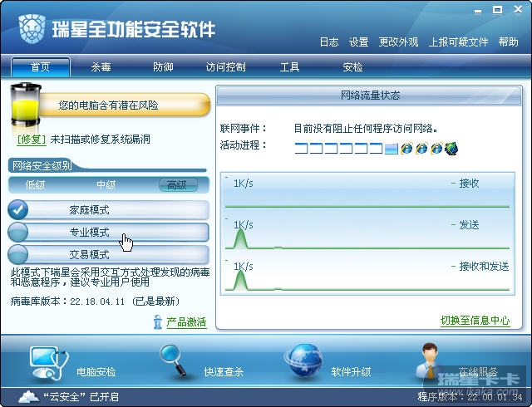This screenshot has width=532, height=407.
Task: Select the globe shield process icon
Action: coord(451,148)
